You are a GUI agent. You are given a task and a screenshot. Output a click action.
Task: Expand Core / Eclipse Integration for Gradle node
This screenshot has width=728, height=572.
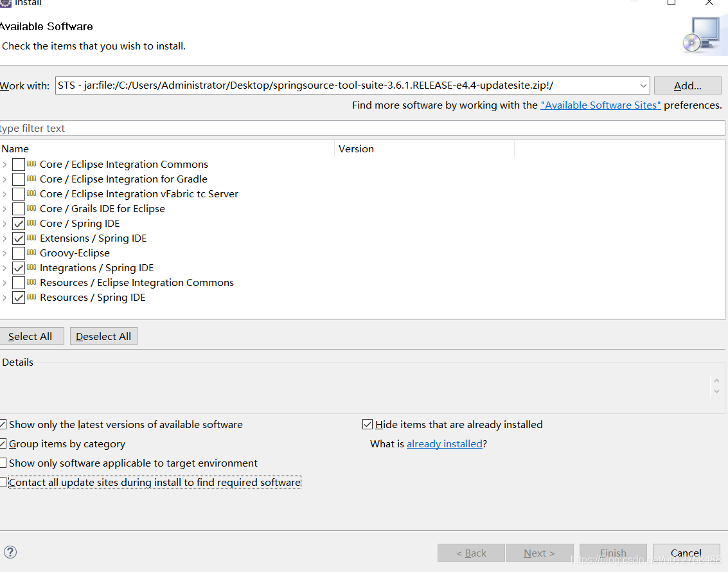click(x=4, y=179)
